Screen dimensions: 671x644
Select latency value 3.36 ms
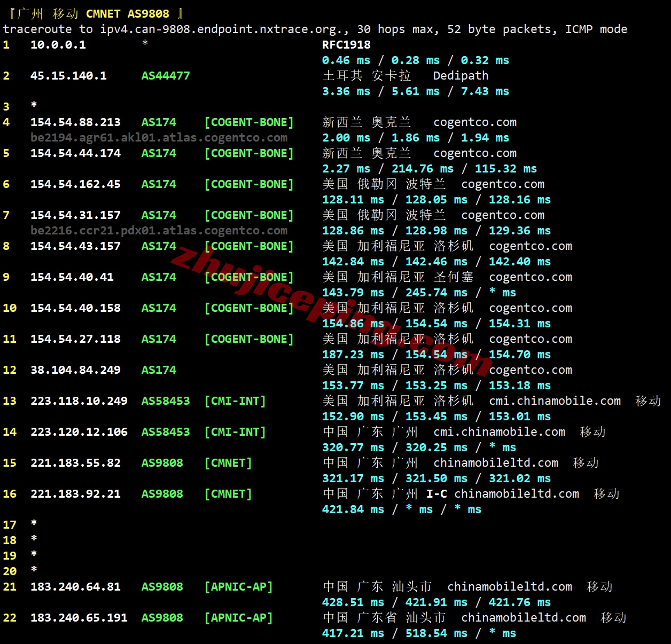point(346,91)
